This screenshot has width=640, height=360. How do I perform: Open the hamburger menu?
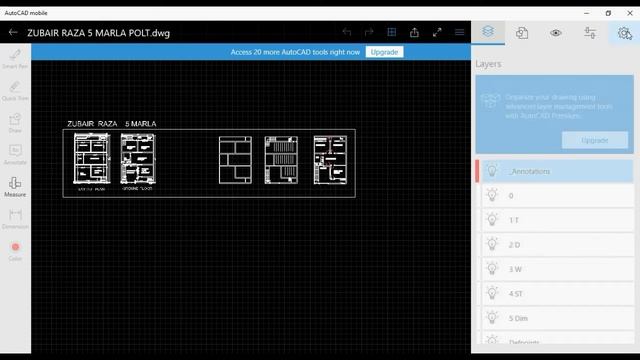point(460,32)
